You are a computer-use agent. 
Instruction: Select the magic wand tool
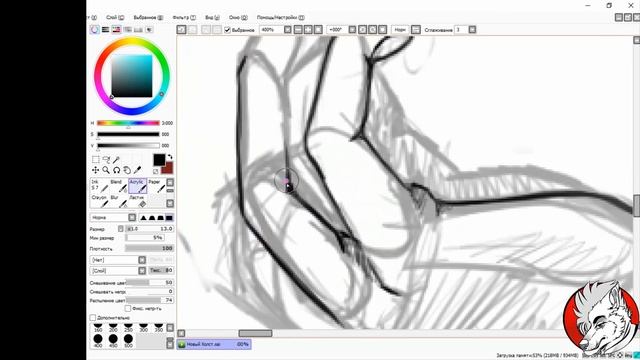(117, 159)
